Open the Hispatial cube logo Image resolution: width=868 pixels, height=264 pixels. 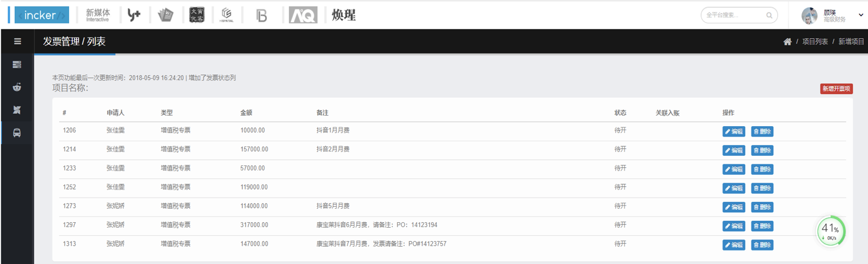[x=227, y=15]
